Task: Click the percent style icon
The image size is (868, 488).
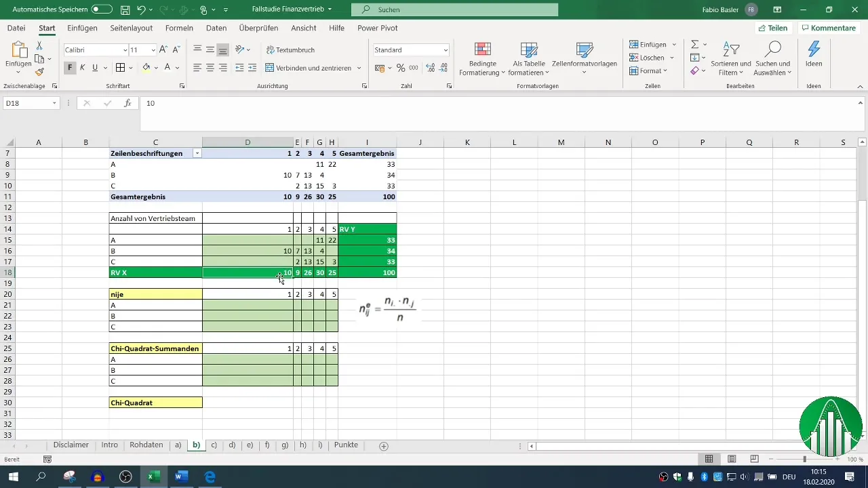Action: point(401,68)
